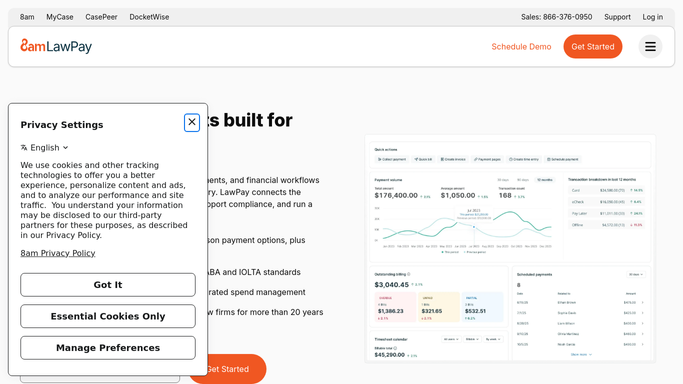Click the header Get Started button
The height and width of the screenshot is (384, 683).
[592, 47]
